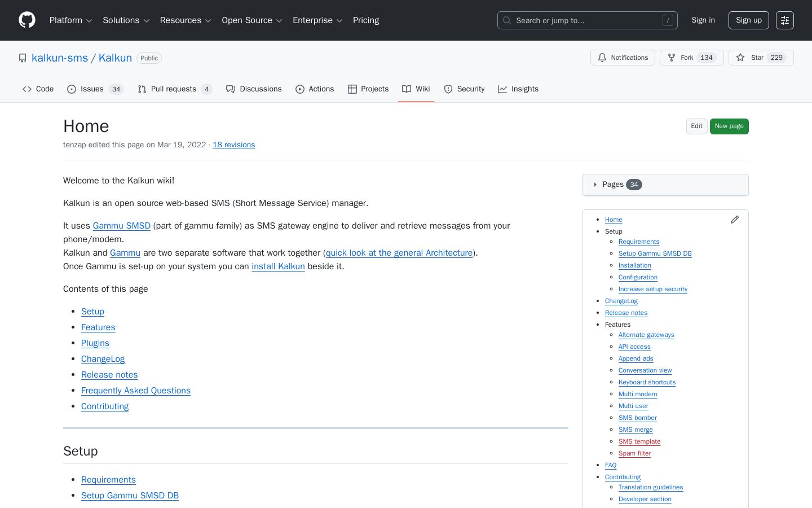Jump to ChangeLog in page contents
Viewport: 812px width, 508px height.
(x=103, y=359)
